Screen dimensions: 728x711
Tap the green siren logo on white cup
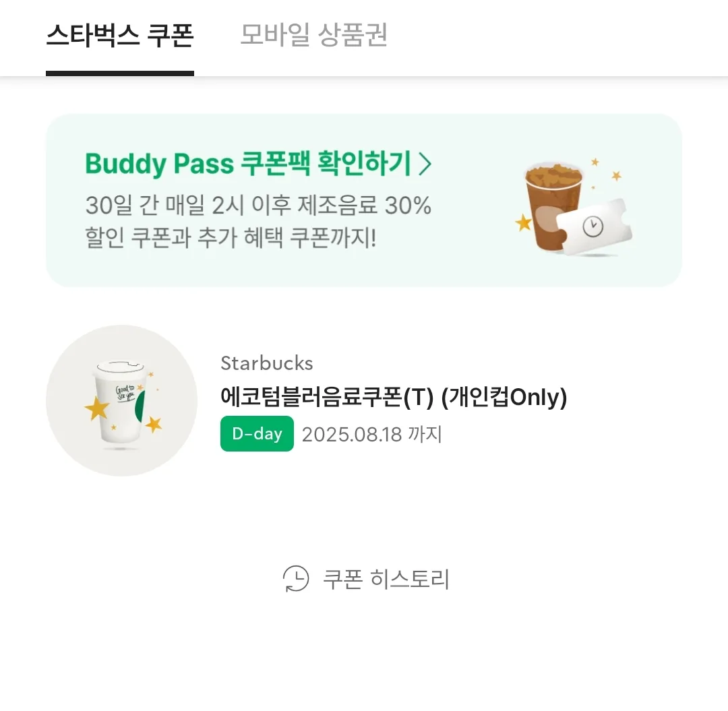pos(140,406)
